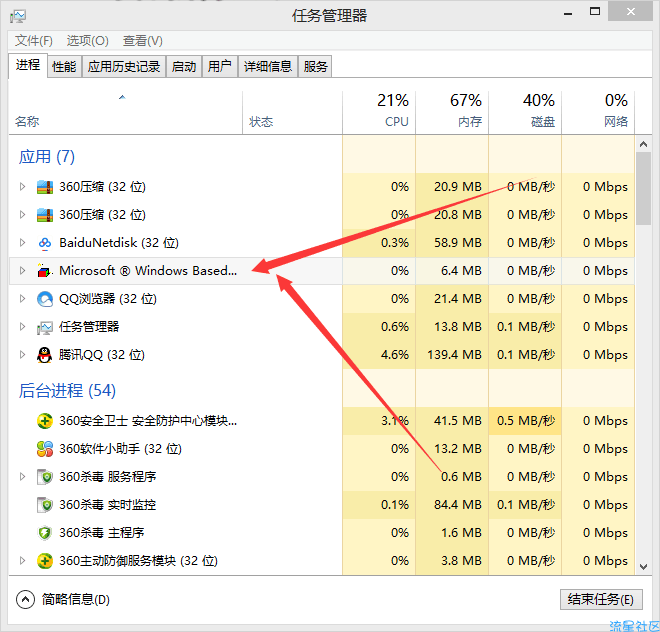Click the 360杀毒 主程序 shield icon
The height and width of the screenshot is (632, 660).
coord(45,533)
